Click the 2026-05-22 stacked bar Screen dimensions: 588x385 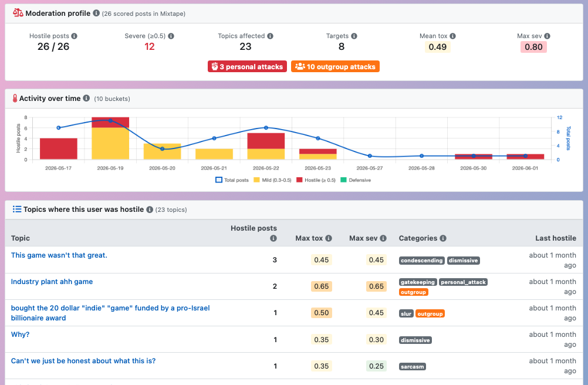click(x=266, y=146)
